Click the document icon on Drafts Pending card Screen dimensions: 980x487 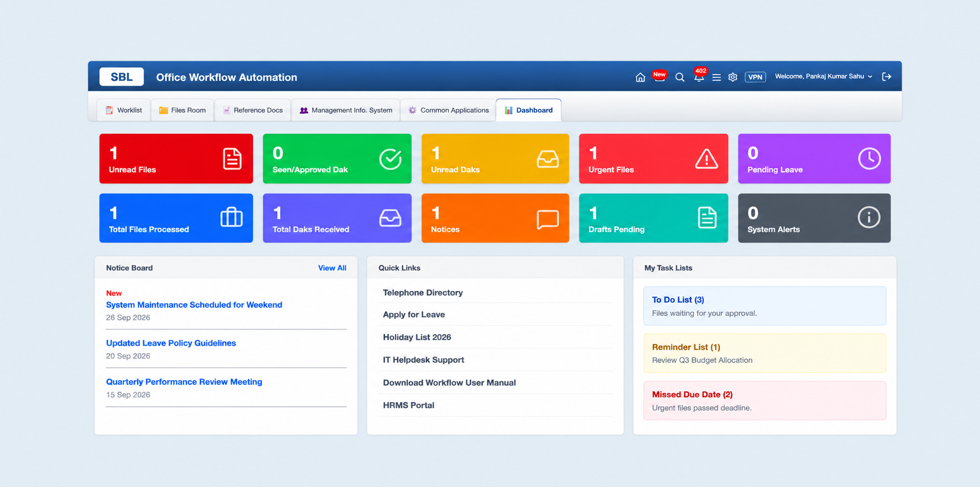point(707,218)
